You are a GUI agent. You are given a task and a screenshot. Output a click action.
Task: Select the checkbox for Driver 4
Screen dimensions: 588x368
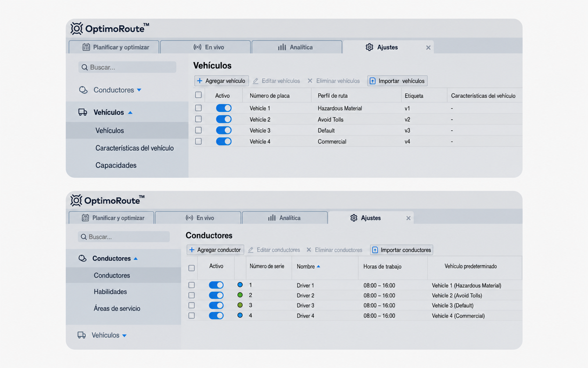[x=191, y=315]
